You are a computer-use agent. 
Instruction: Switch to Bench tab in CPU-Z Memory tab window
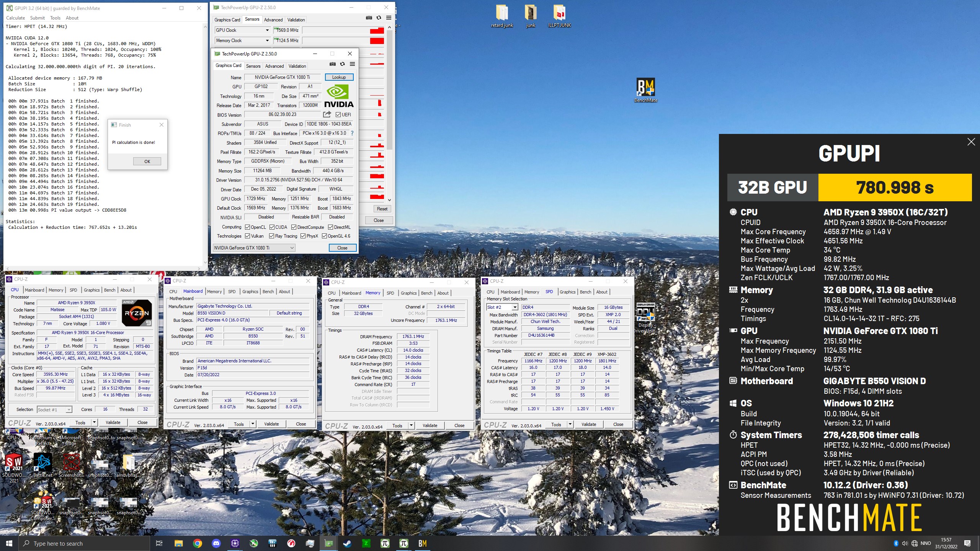click(426, 293)
